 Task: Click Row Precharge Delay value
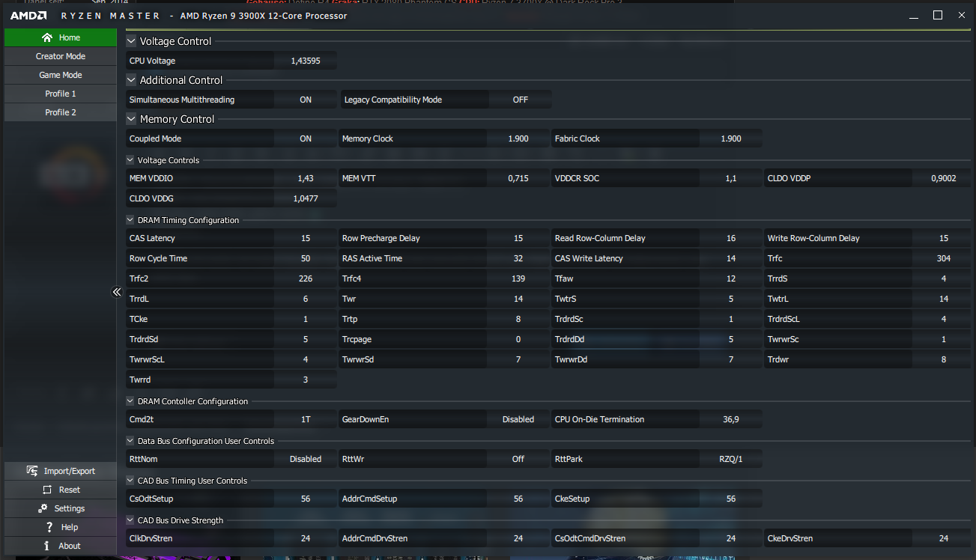(x=518, y=238)
